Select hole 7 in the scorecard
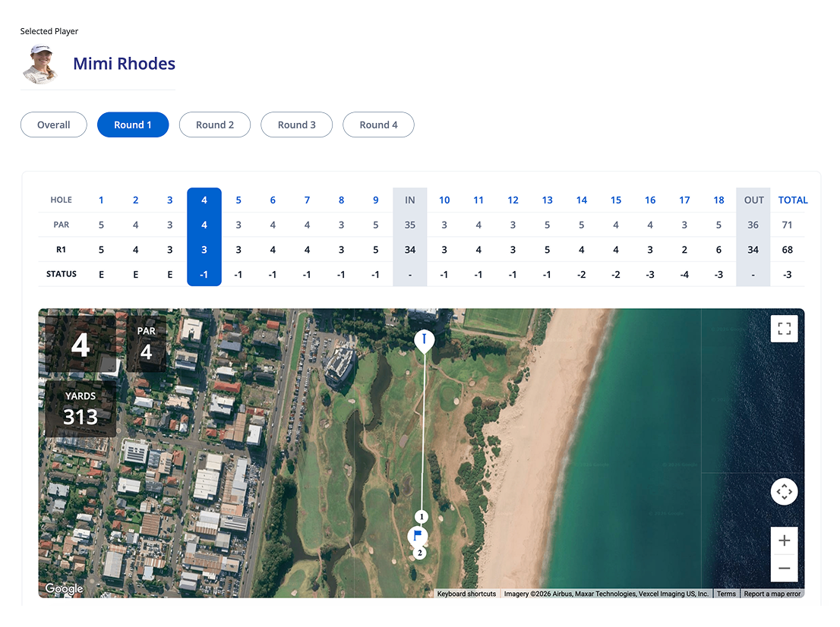840x627 pixels. 307,200
